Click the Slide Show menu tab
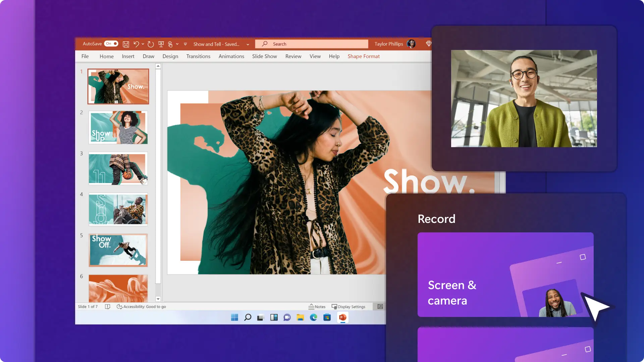 coord(265,56)
